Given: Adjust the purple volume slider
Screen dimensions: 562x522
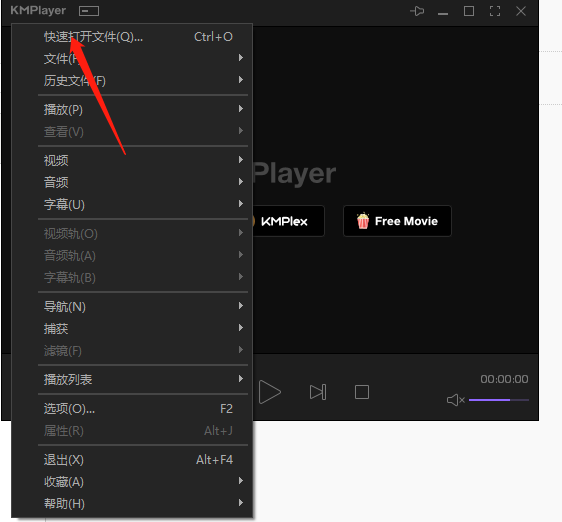Looking at the screenshot, I should (499, 400).
